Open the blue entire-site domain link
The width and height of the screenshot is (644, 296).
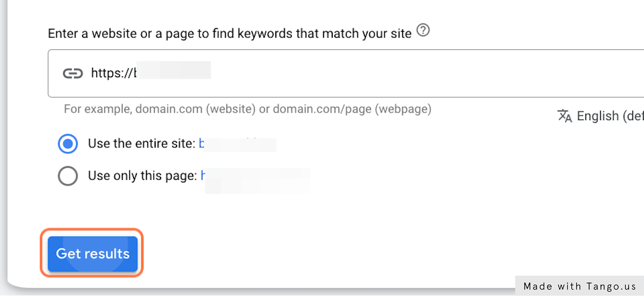click(236, 144)
